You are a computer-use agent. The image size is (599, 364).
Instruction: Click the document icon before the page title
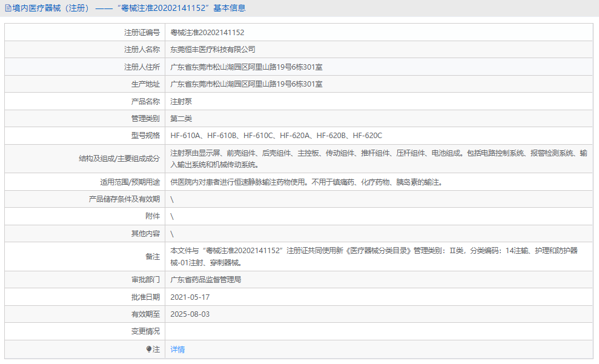[x=6, y=8]
